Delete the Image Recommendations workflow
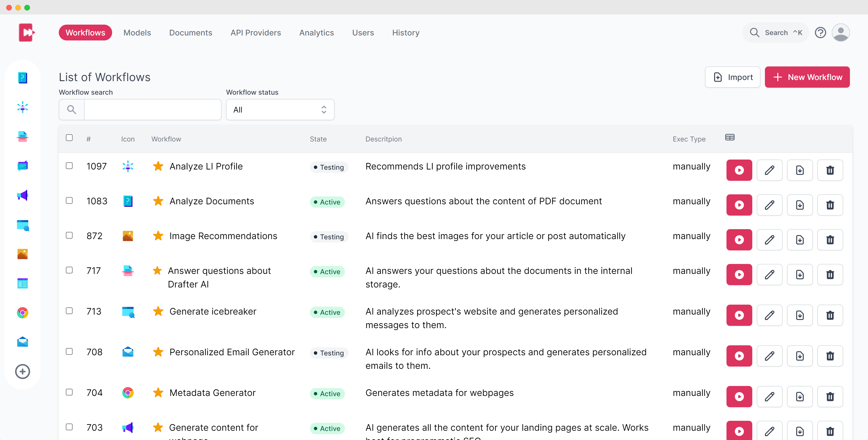Viewport: 868px width, 440px height. [830, 240]
